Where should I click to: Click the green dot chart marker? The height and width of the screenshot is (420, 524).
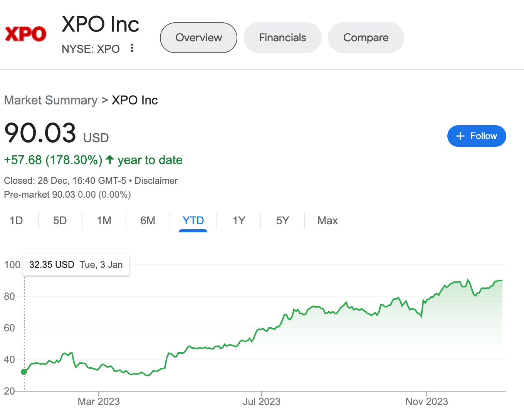24,372
